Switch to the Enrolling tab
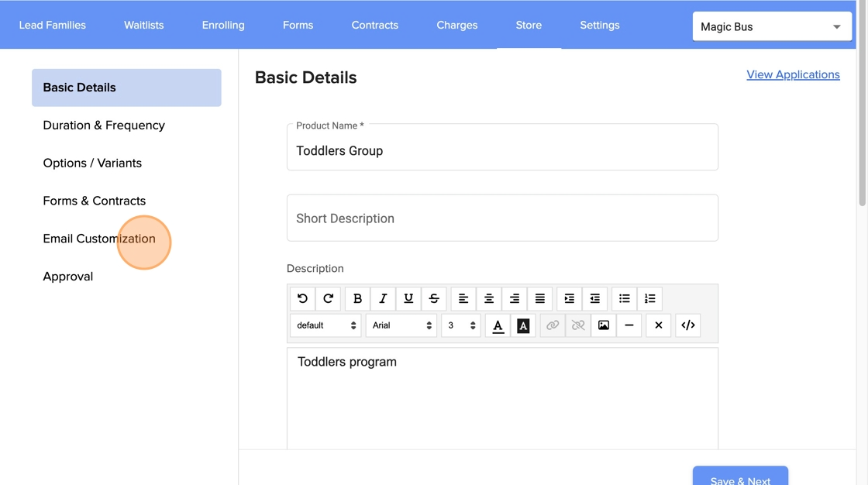 pos(223,25)
